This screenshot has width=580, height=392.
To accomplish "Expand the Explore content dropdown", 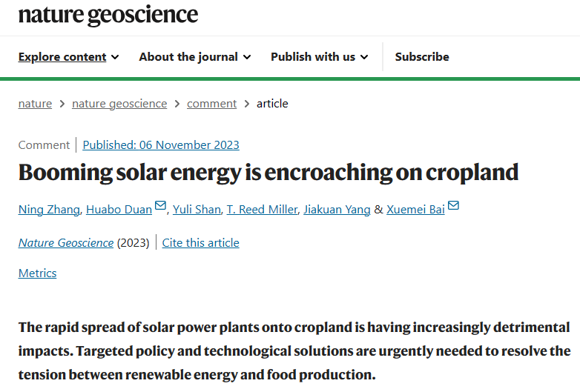I will (68, 57).
